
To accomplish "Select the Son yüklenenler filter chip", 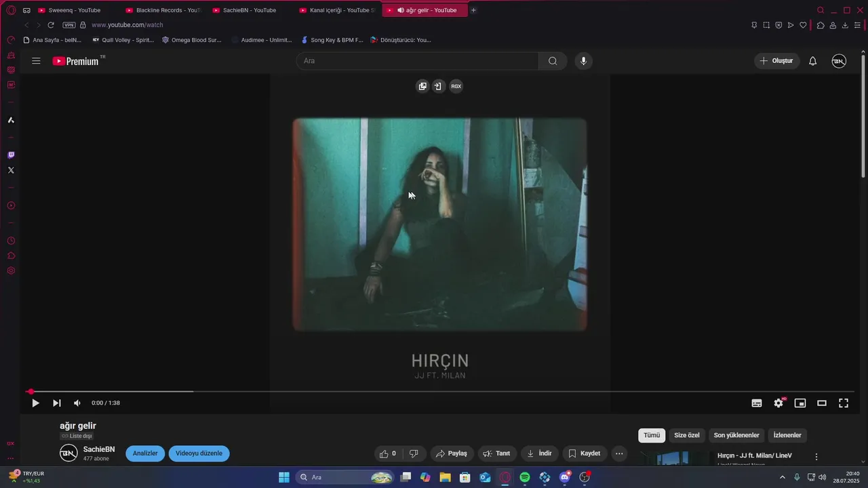I will point(736,435).
